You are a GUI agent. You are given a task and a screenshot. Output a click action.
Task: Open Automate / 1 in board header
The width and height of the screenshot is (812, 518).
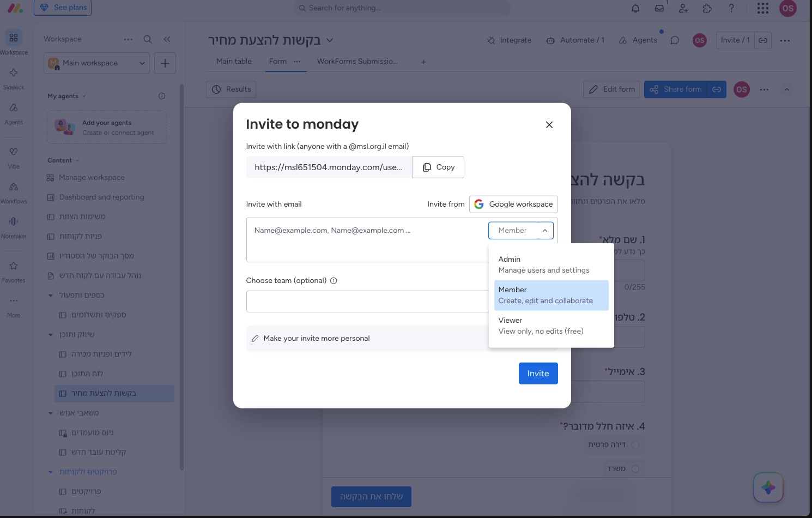(575, 40)
